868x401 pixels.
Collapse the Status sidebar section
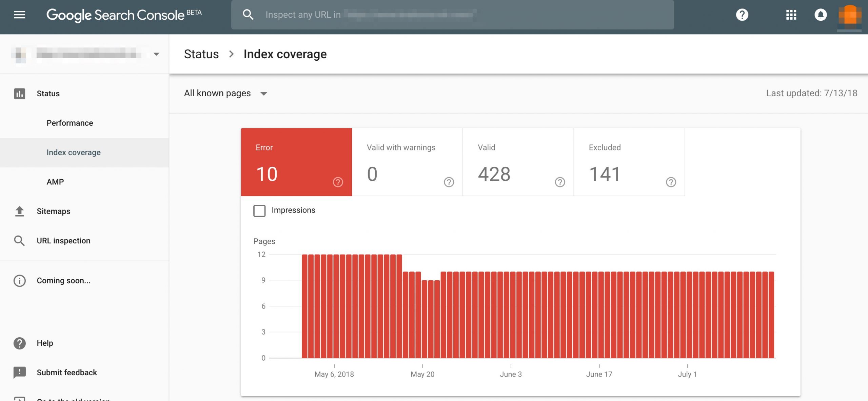48,94
